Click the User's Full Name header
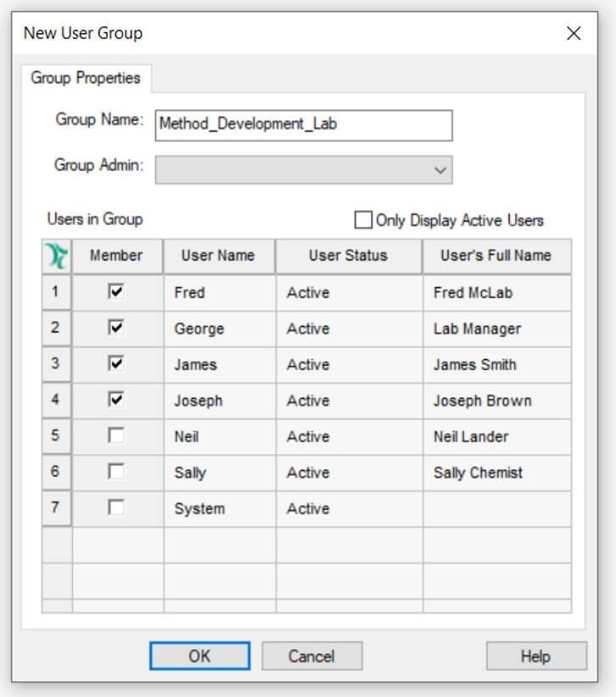616x697 pixels. pos(497,256)
